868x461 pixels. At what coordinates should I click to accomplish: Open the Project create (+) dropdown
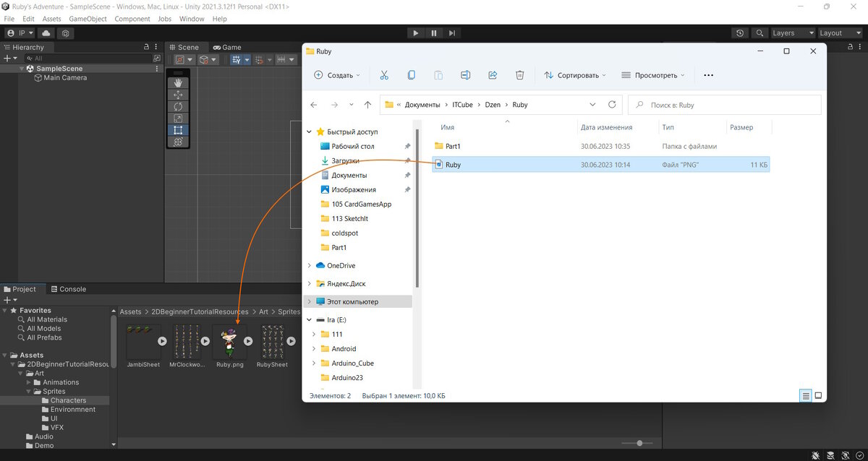9,299
